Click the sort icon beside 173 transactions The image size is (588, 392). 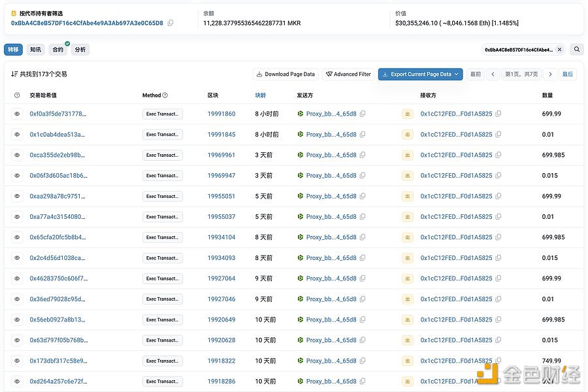[14, 74]
